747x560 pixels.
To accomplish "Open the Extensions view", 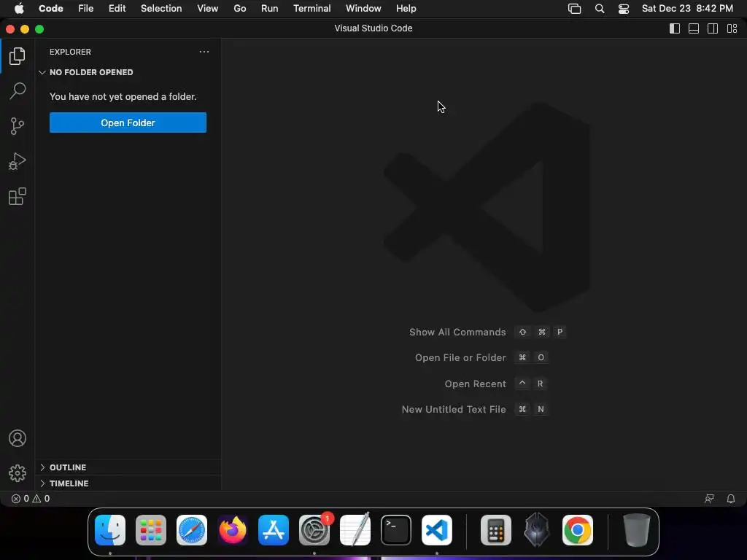I will pos(18,196).
